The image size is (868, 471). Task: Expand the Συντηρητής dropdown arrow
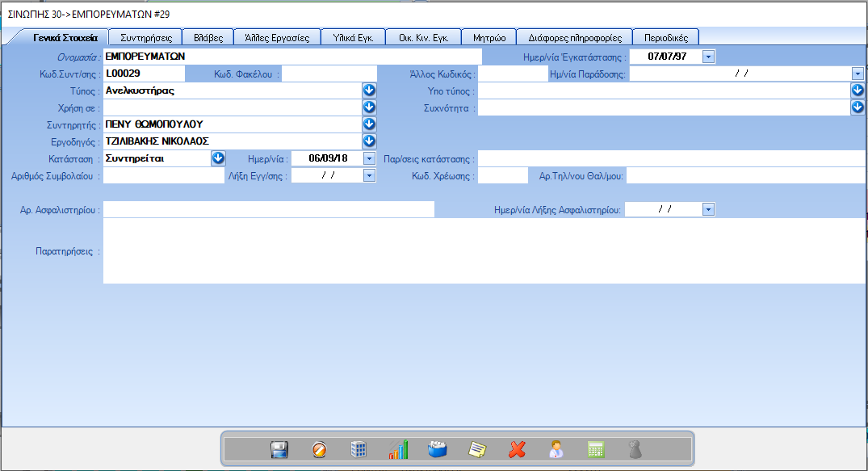[369, 124]
